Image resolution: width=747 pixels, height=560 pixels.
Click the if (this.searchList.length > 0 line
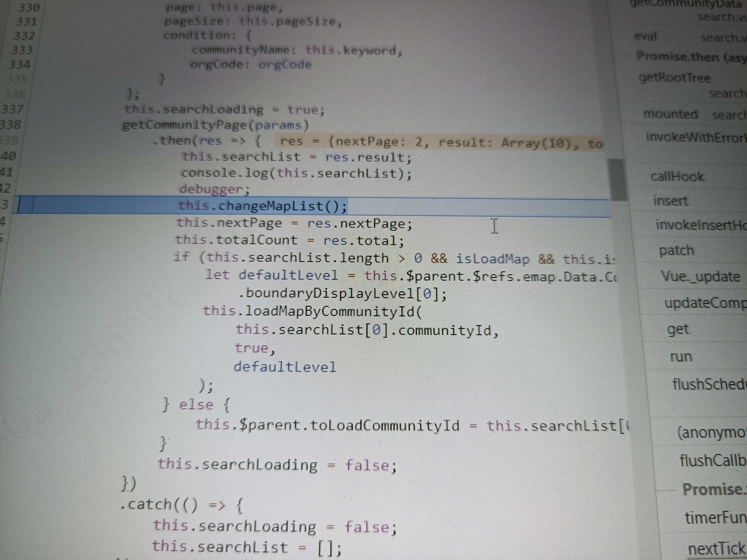coord(394,258)
